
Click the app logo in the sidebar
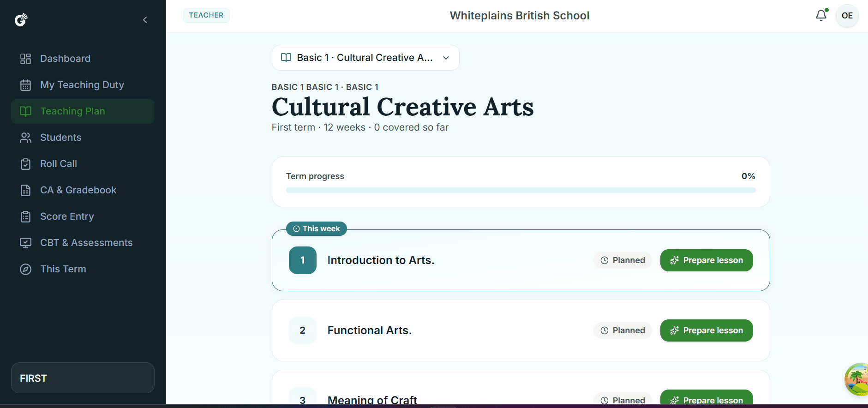pos(21,20)
